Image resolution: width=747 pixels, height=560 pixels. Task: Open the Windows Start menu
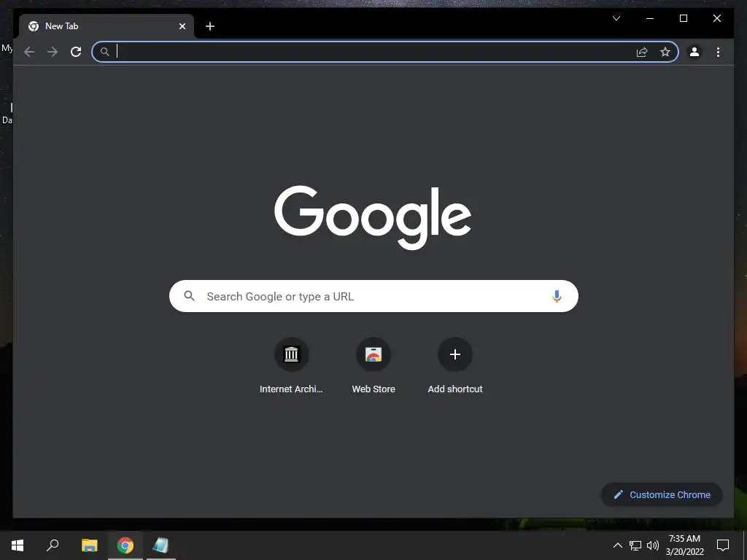tap(18, 545)
